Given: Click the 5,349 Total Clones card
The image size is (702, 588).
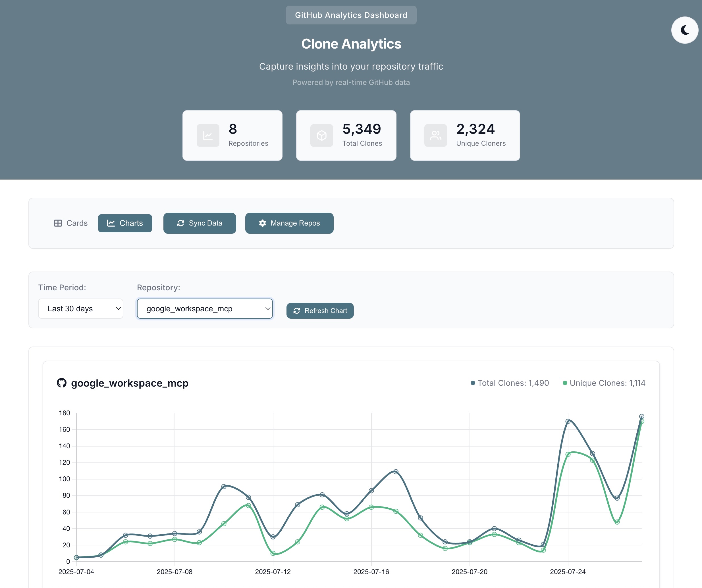Looking at the screenshot, I should coord(346,136).
